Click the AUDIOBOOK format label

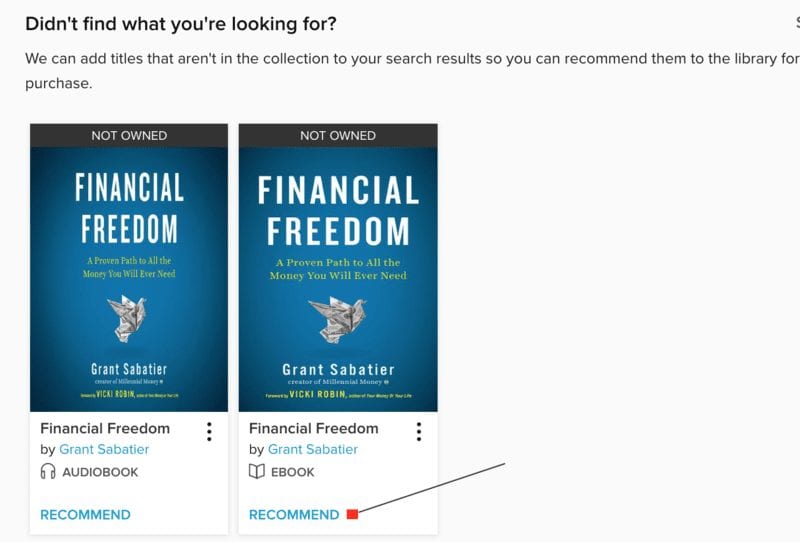tap(100, 472)
